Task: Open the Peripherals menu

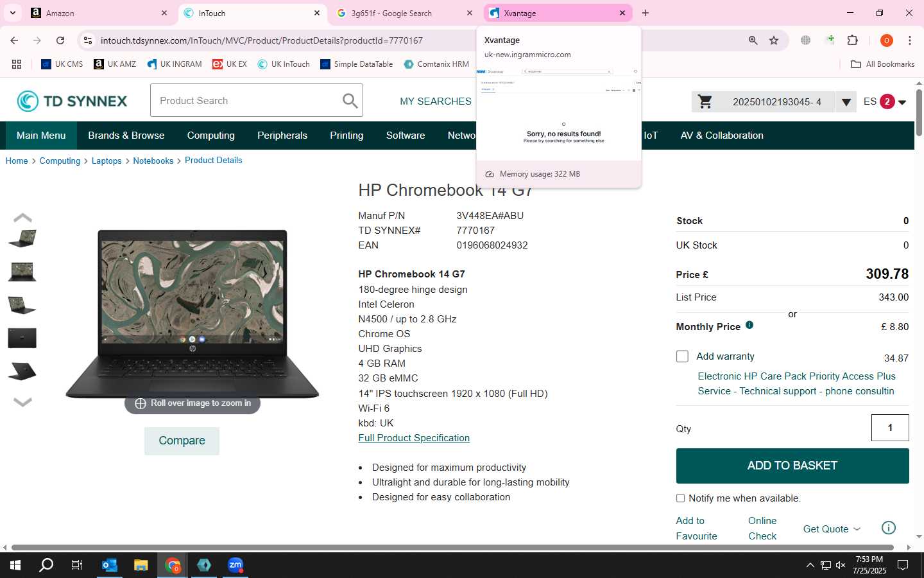Action: [x=282, y=136]
